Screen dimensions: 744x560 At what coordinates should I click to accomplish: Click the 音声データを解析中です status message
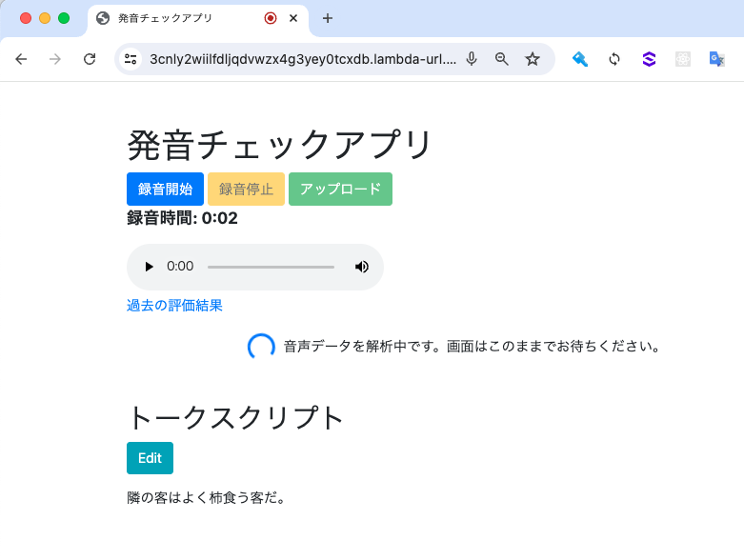473,346
